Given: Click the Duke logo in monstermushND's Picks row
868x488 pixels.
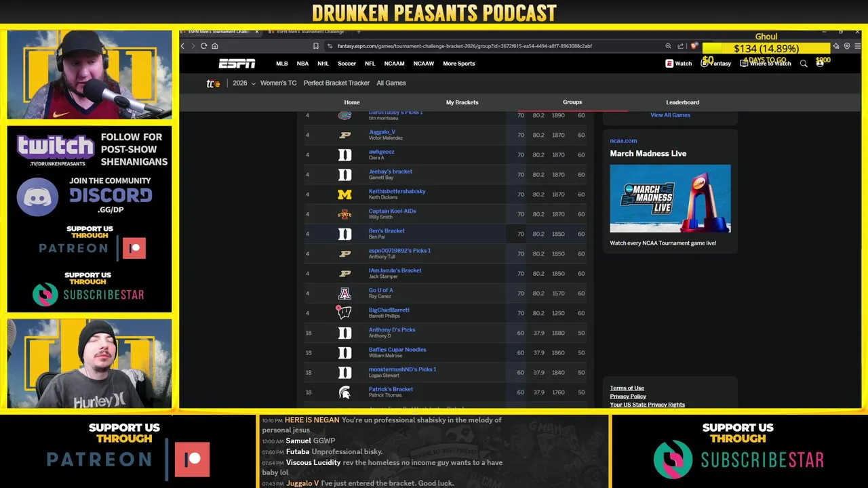Looking at the screenshot, I should 344,372.
